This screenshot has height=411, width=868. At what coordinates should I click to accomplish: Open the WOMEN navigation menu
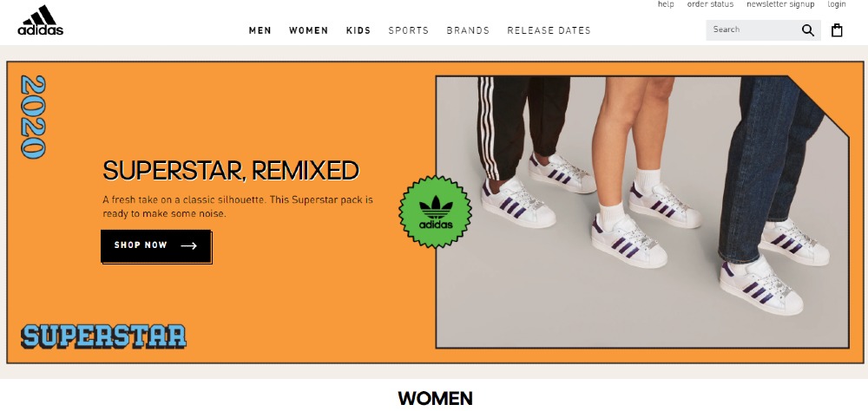coord(308,30)
